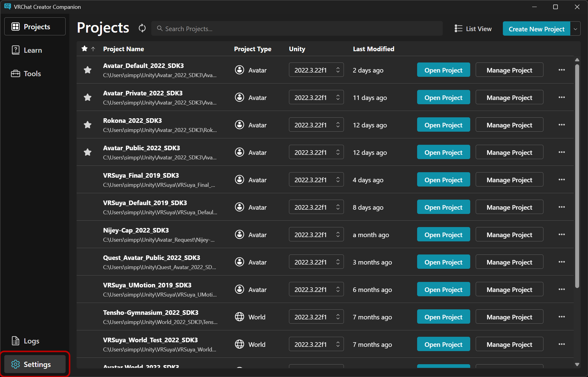
Task: Open more options for Avatar_Public_2022_SDK3
Action: pos(562,152)
